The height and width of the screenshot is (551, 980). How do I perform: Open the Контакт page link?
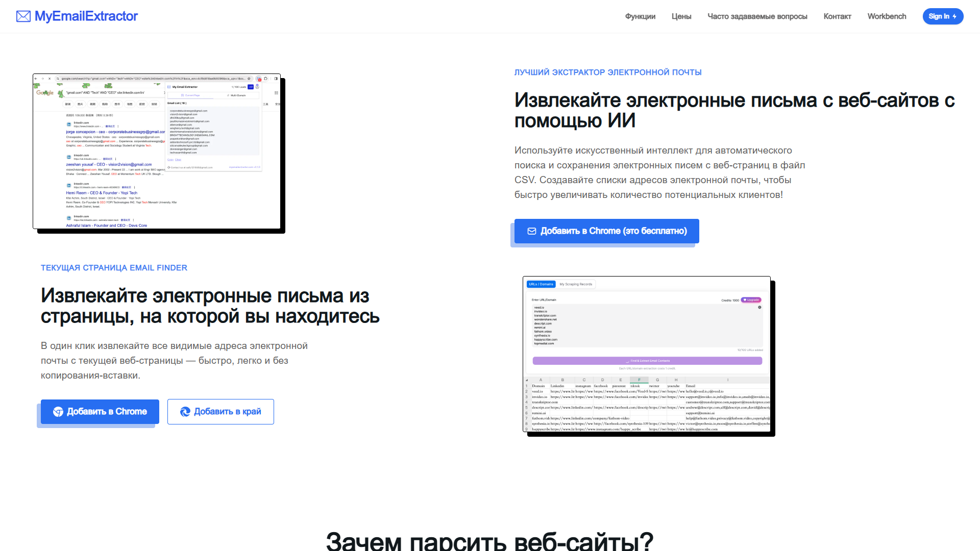click(837, 16)
